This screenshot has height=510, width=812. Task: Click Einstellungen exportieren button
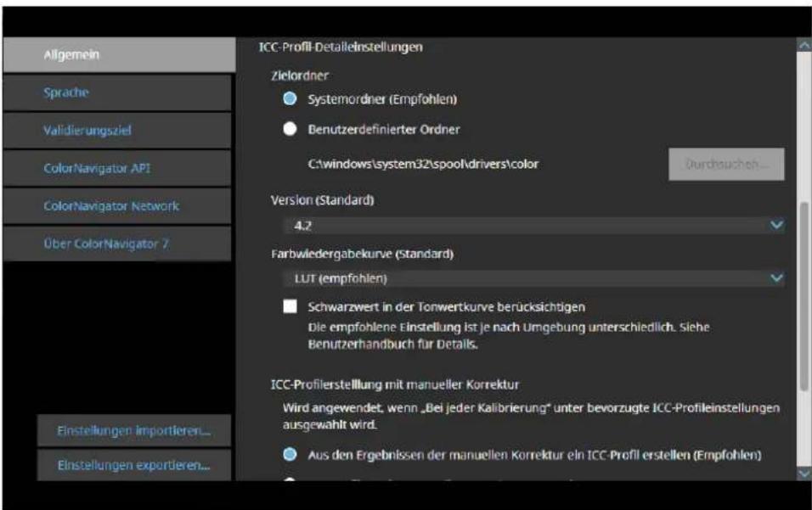pos(134,465)
